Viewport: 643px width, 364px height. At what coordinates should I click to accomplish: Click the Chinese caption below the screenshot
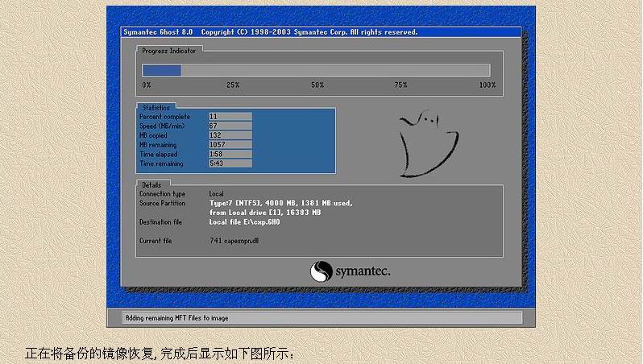(159, 354)
